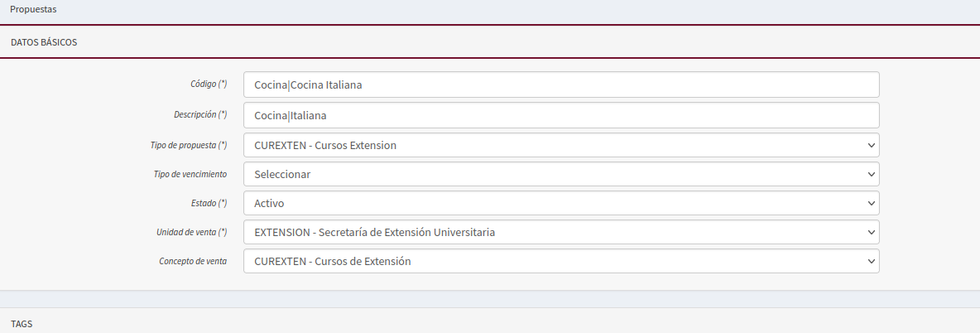The width and height of the screenshot is (980, 333).
Task: Click the Tipo de vencimiento label
Action: pyautogui.click(x=190, y=174)
